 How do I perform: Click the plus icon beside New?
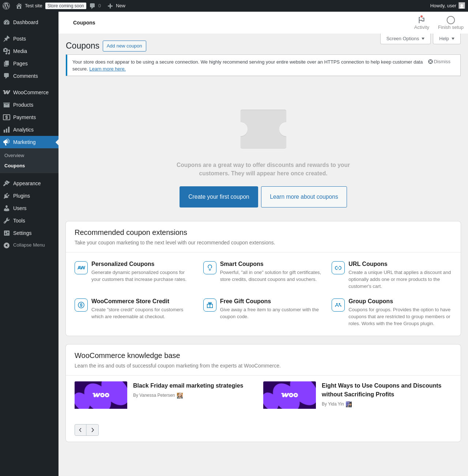coord(110,6)
